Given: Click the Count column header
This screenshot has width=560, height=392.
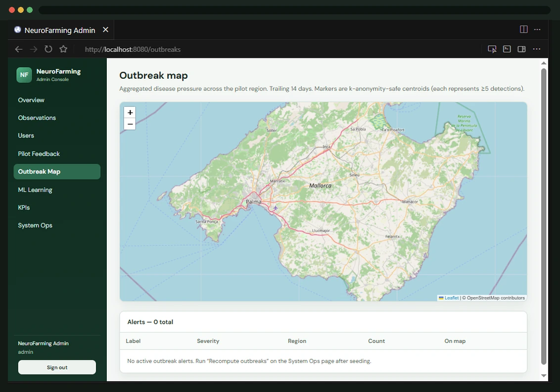Looking at the screenshot, I should click(x=376, y=341).
